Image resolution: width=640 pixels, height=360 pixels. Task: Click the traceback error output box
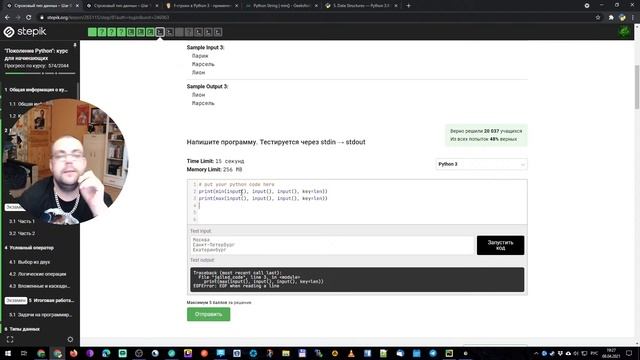pos(357,280)
